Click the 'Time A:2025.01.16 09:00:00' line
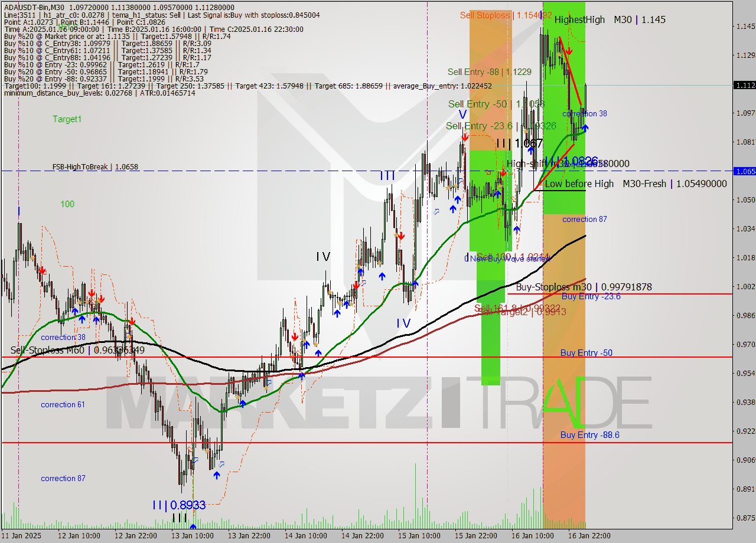This screenshot has width=756, height=543. pyautogui.click(x=154, y=30)
